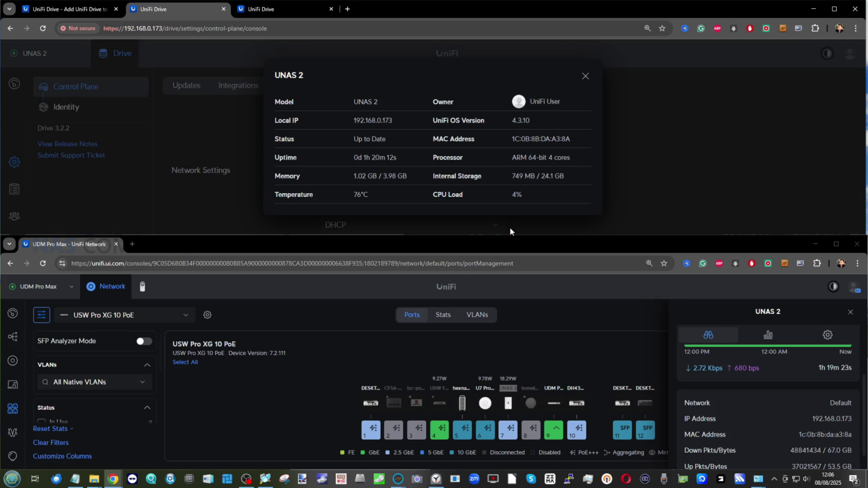Close the UNAS 2 side panel
The height and width of the screenshot is (488, 868).
(850, 312)
